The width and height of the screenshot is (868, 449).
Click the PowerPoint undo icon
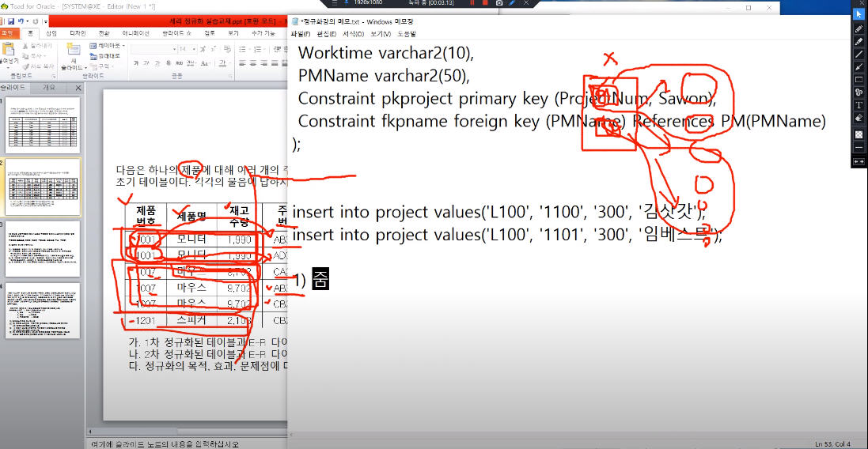click(x=21, y=21)
